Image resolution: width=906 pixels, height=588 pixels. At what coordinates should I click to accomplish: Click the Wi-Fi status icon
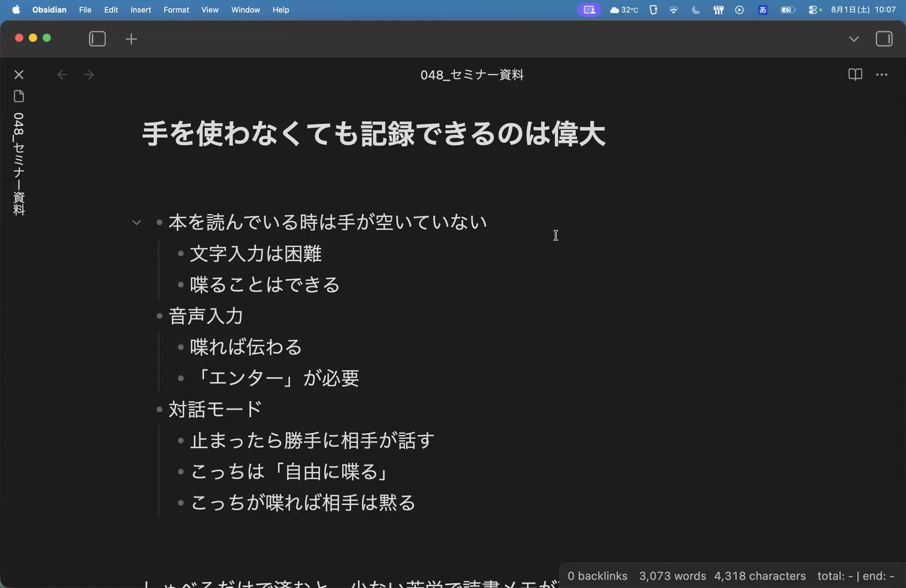(x=674, y=10)
